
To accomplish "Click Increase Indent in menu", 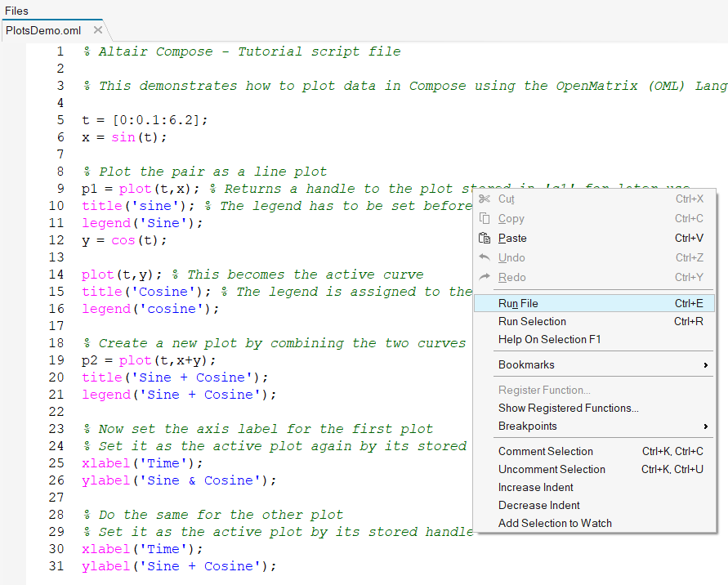I will (x=536, y=487).
